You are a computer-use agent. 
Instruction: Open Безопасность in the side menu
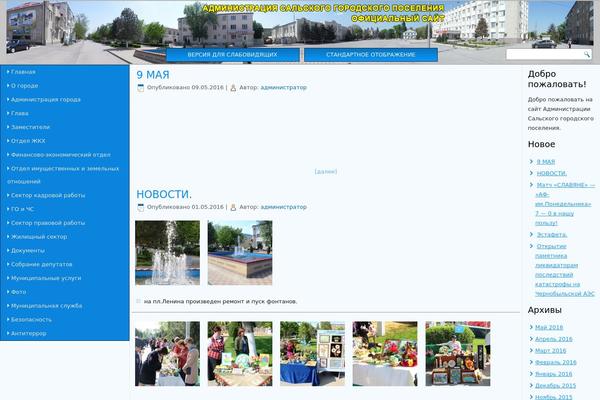click(x=31, y=320)
